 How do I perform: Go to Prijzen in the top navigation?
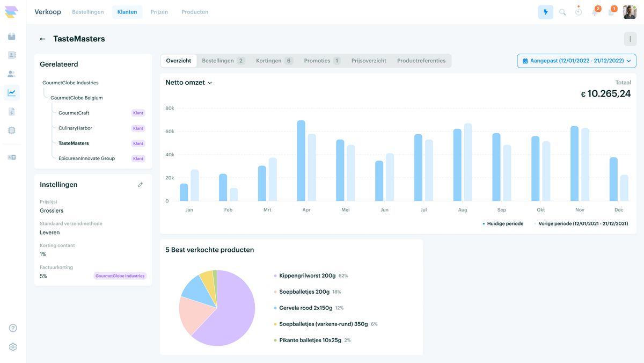[159, 12]
